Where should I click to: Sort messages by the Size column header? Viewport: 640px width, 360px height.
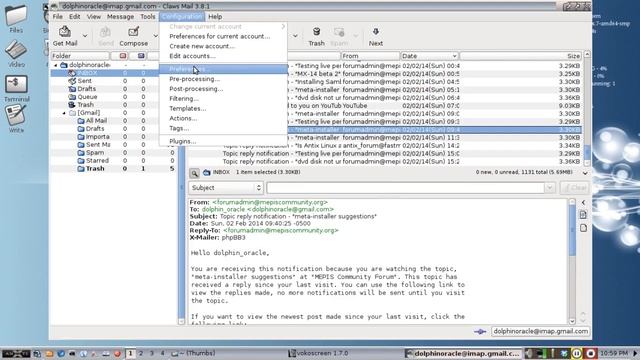tap(521, 56)
